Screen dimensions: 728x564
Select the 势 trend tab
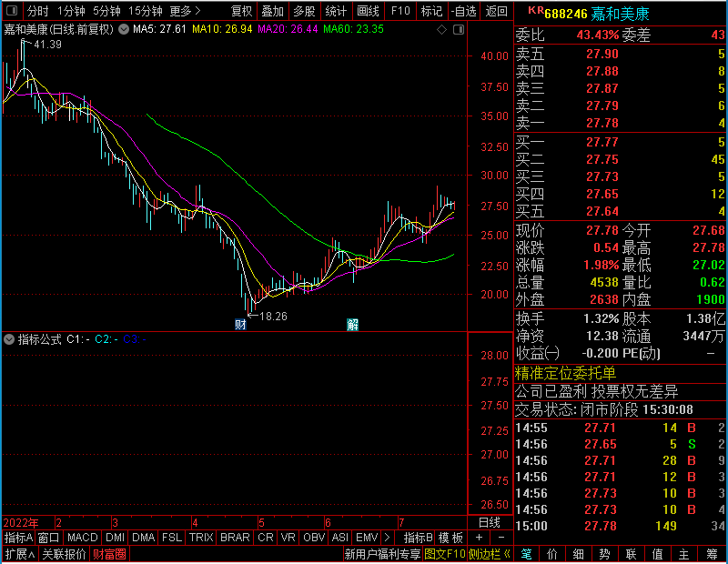(604, 554)
